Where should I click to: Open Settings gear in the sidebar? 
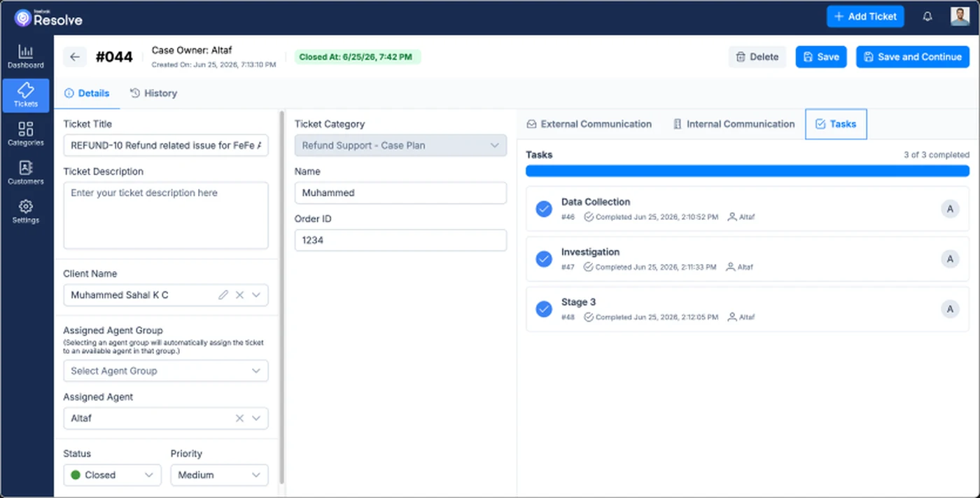(x=26, y=212)
